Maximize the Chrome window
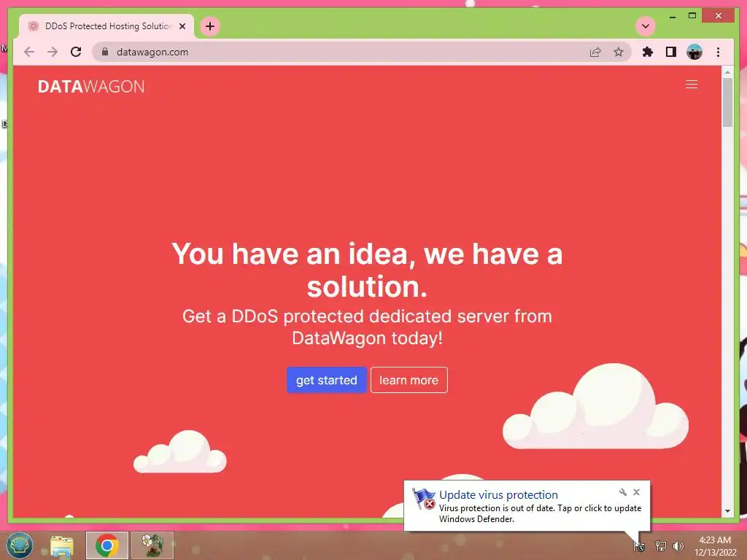747x560 pixels. (692, 16)
